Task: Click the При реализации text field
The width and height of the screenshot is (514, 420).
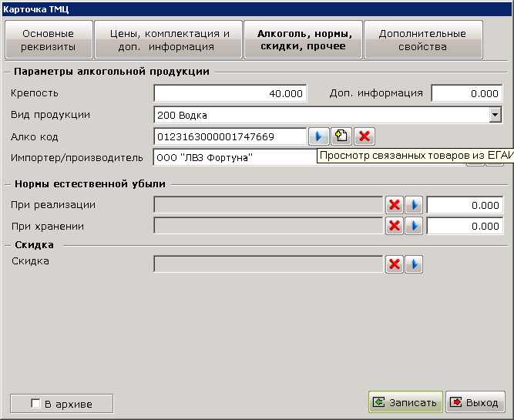Action: (x=268, y=205)
